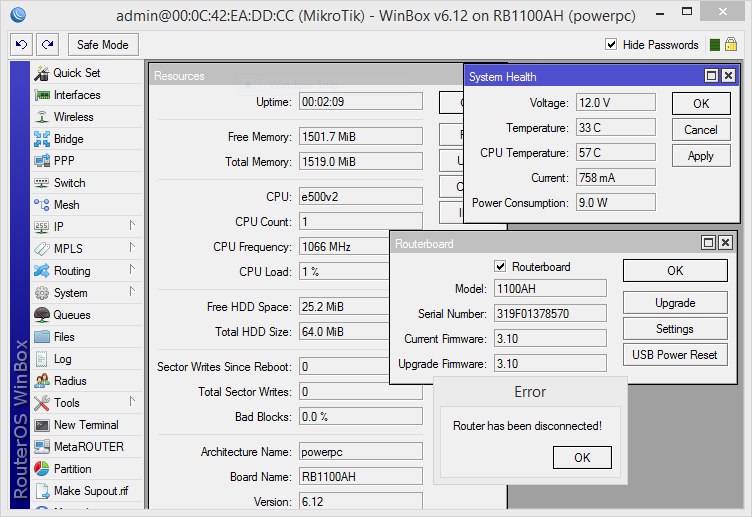Viewport: 752px width, 517px height.
Task: Click the Model field showing 1100AH
Action: (550, 289)
